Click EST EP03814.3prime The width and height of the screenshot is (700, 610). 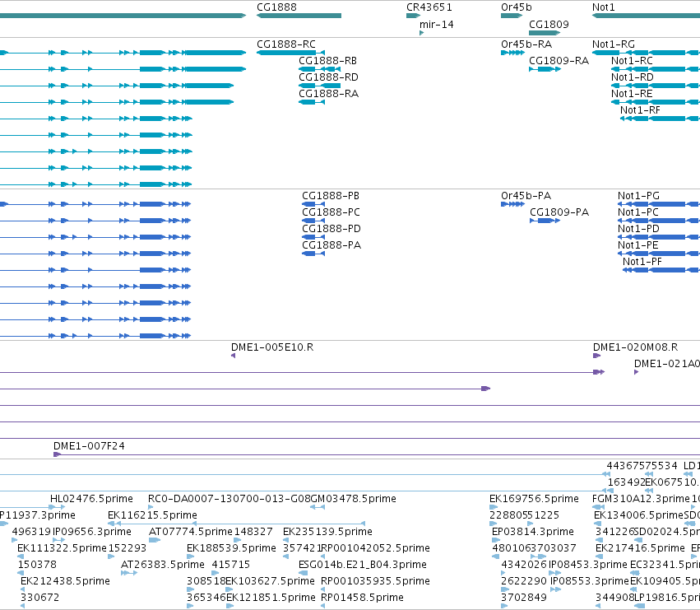coord(495,540)
